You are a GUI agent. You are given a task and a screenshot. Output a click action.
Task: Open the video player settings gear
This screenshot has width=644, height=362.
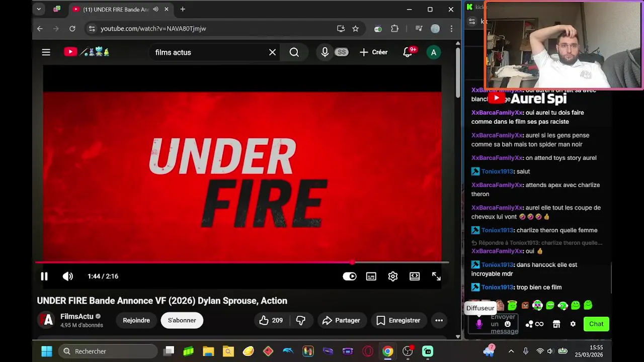click(x=393, y=276)
